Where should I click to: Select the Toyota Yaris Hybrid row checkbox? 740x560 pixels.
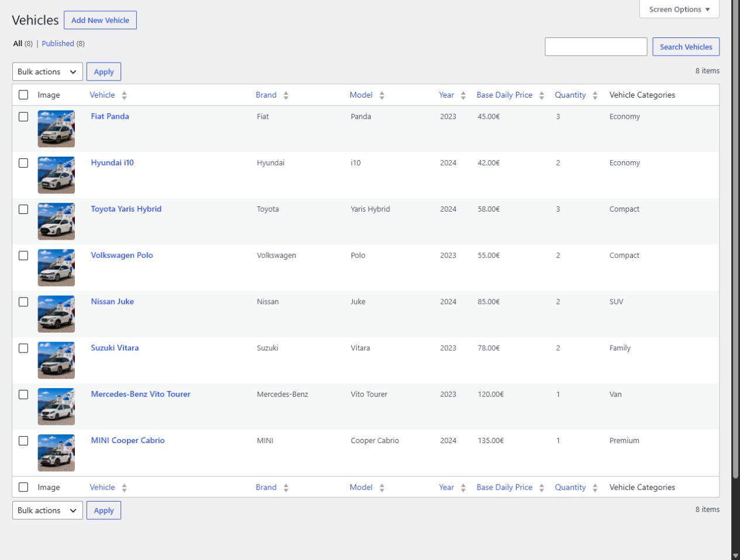[x=23, y=209]
